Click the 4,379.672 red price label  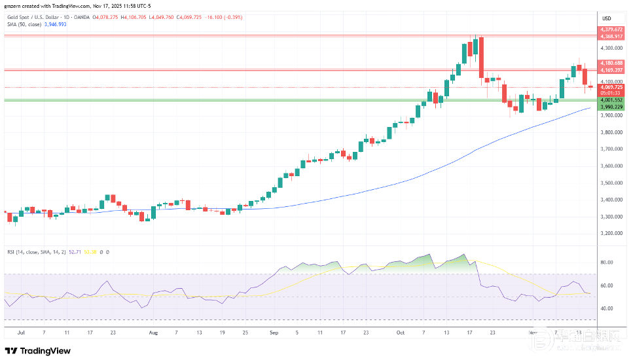point(611,29)
